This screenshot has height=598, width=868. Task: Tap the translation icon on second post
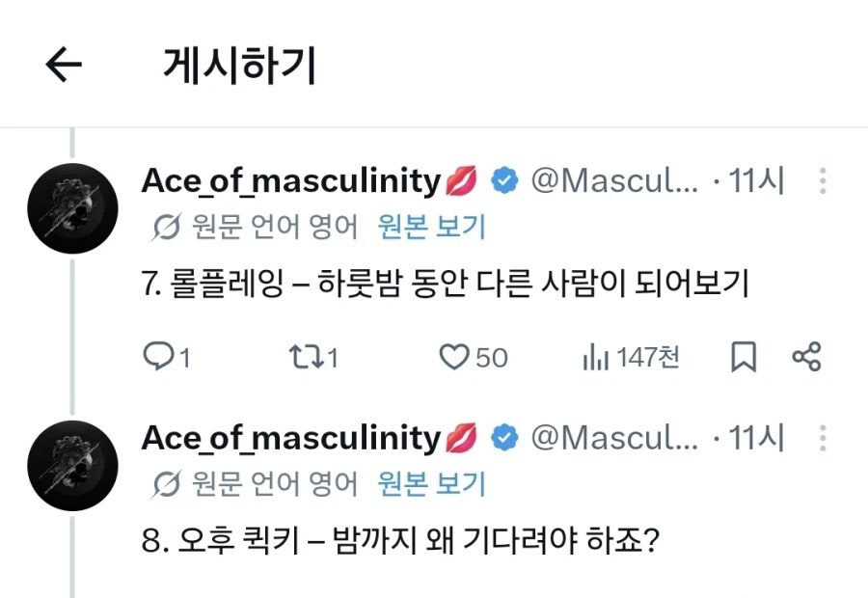coord(166,484)
